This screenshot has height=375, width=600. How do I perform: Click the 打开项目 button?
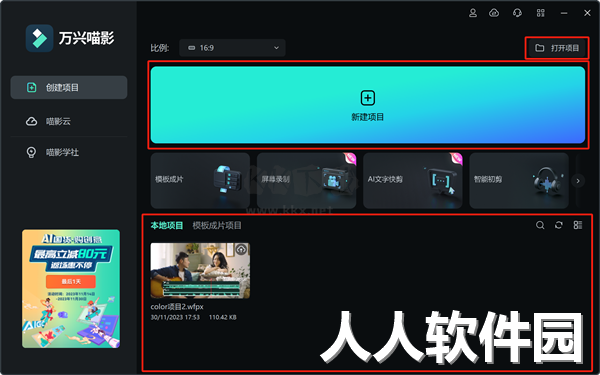557,48
